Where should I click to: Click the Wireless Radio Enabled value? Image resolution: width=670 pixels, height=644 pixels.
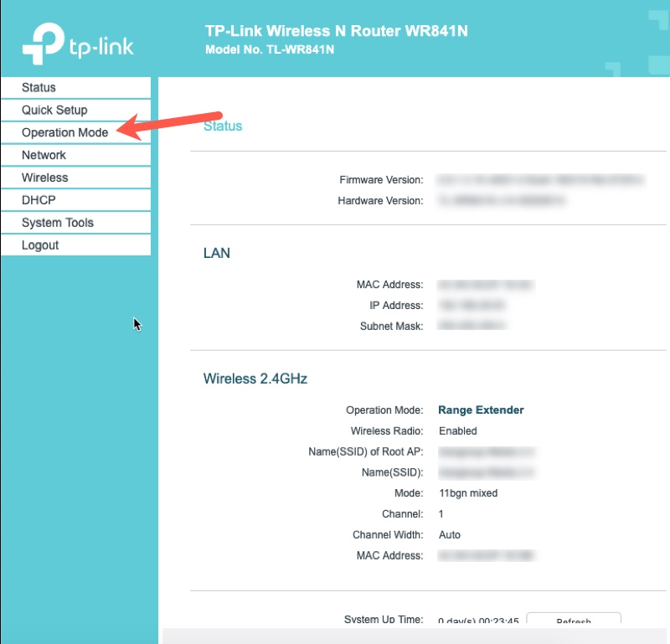457,430
